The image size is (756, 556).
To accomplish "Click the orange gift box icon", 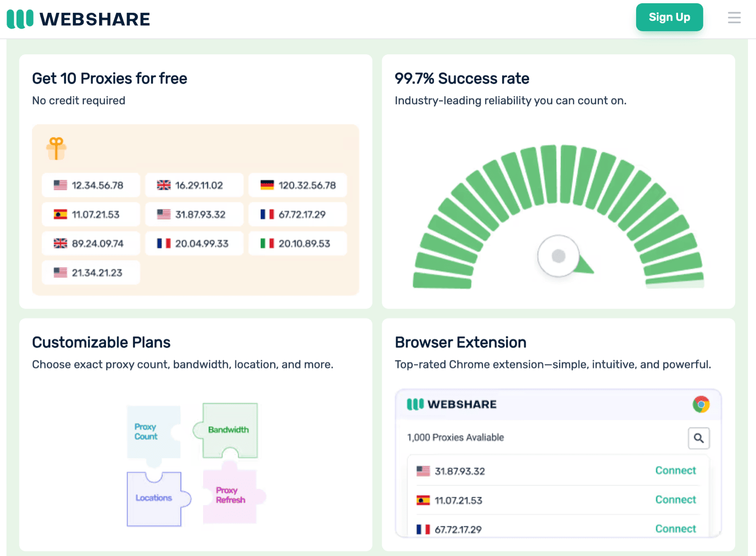I will [56, 148].
